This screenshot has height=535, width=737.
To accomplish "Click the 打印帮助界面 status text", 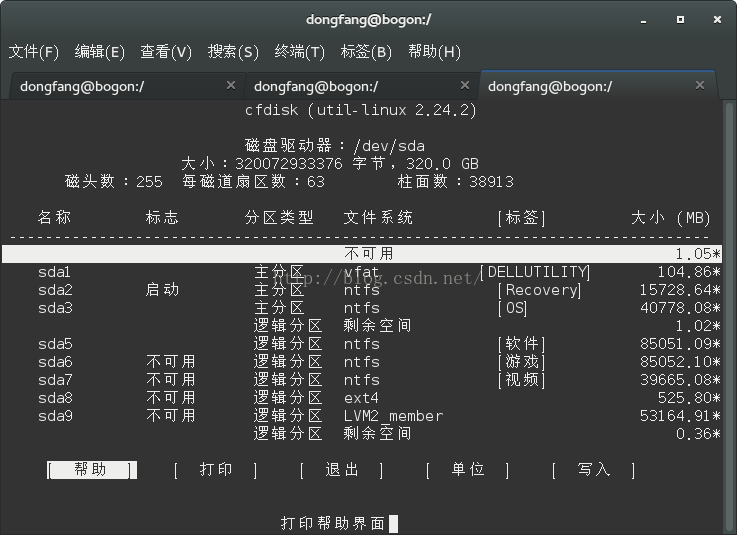I will tap(333, 523).
